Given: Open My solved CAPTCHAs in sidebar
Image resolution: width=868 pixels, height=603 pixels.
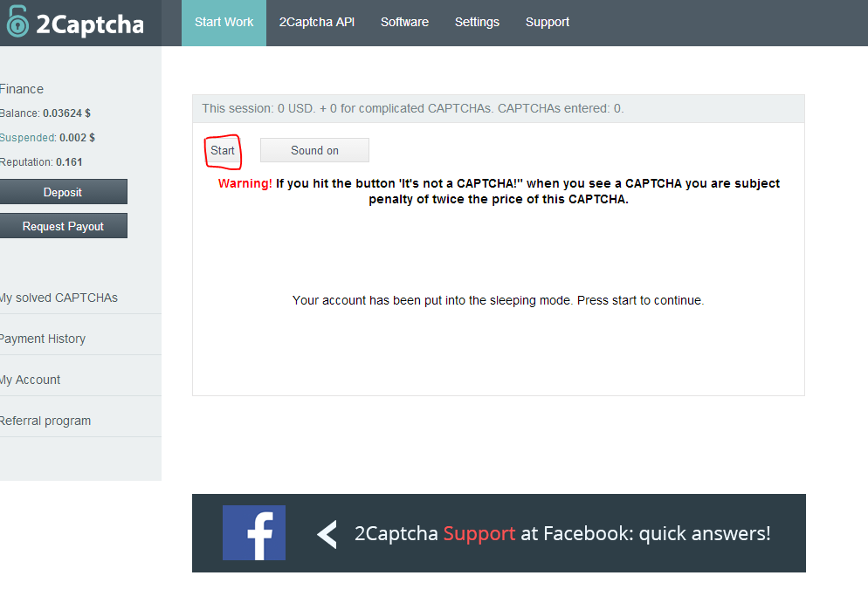Looking at the screenshot, I should (59, 298).
